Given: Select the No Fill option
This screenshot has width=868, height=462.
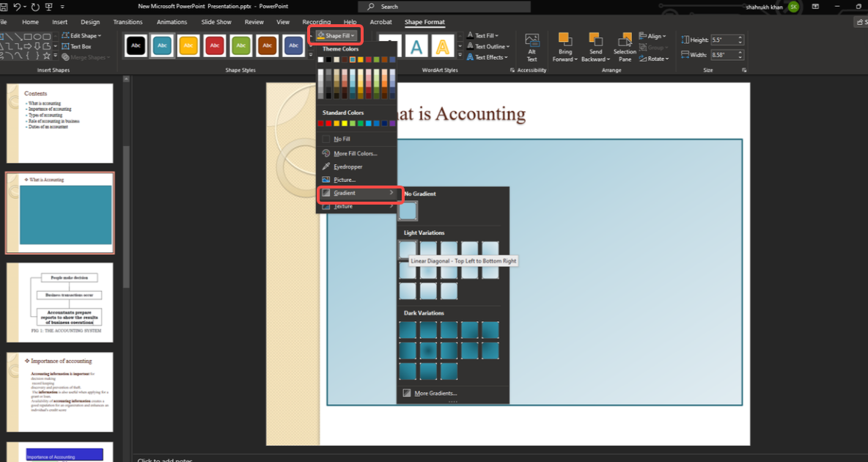Looking at the screenshot, I should point(341,139).
